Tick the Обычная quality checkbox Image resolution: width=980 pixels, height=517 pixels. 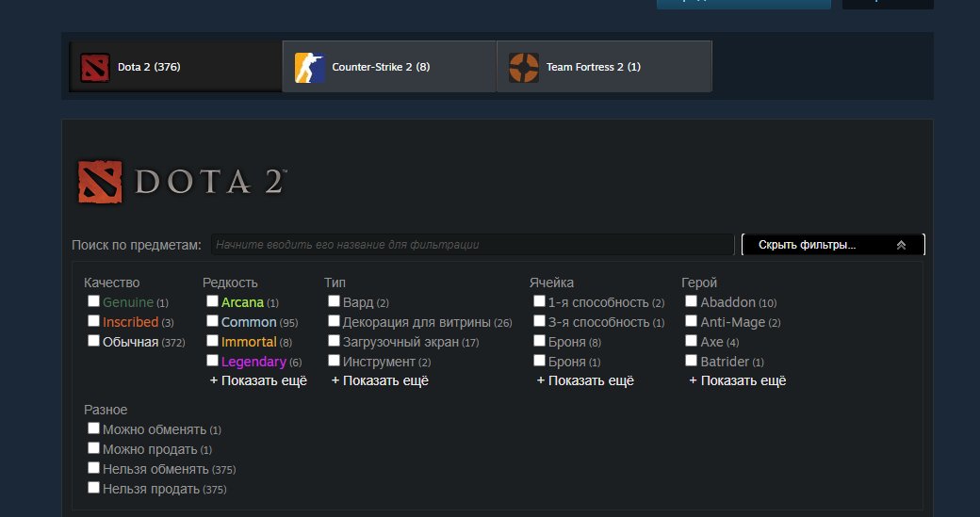point(93,341)
